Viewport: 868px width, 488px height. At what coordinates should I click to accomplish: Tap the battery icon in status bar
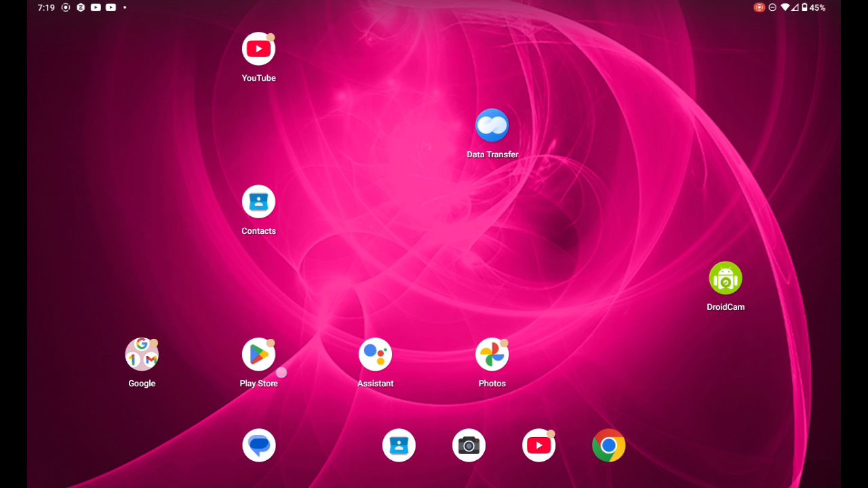click(804, 7)
